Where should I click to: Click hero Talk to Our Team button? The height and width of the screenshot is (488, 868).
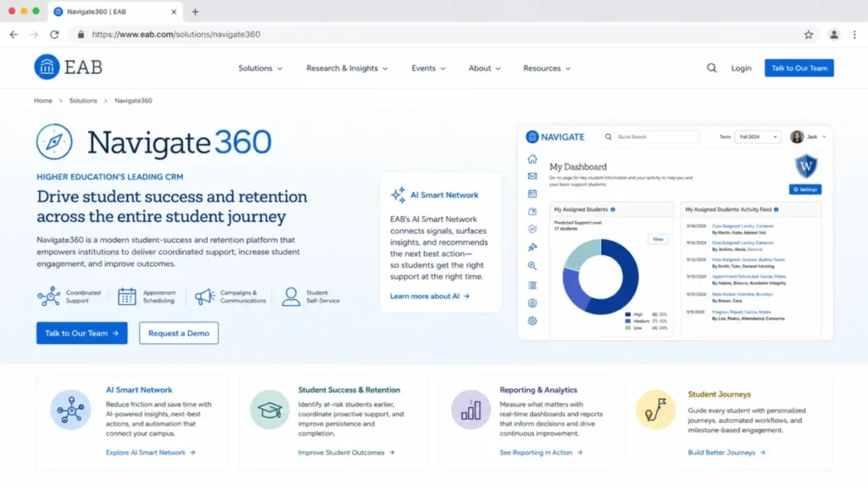82,333
